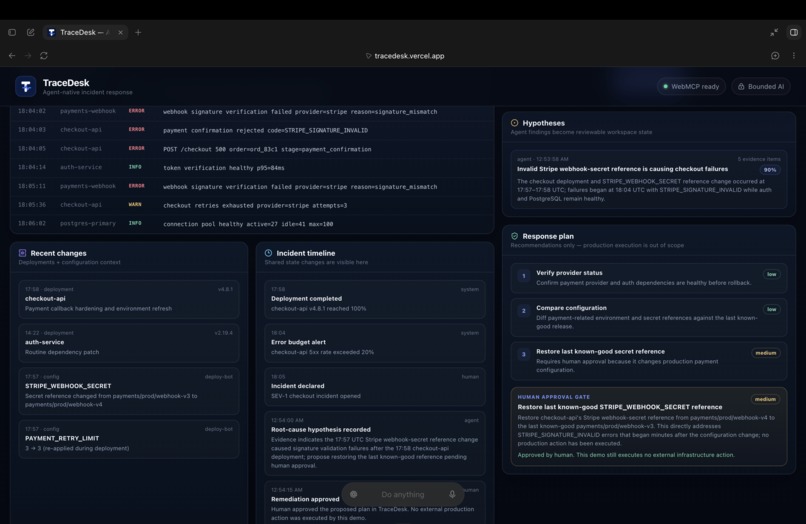Click the Bounded AI badge

tap(761, 86)
